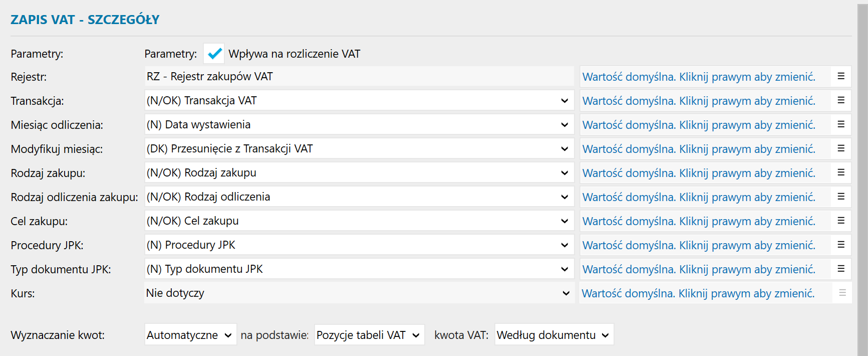Open the hamburger menu in the Rodzaj zakupu row
The image size is (868, 356).
tap(841, 172)
